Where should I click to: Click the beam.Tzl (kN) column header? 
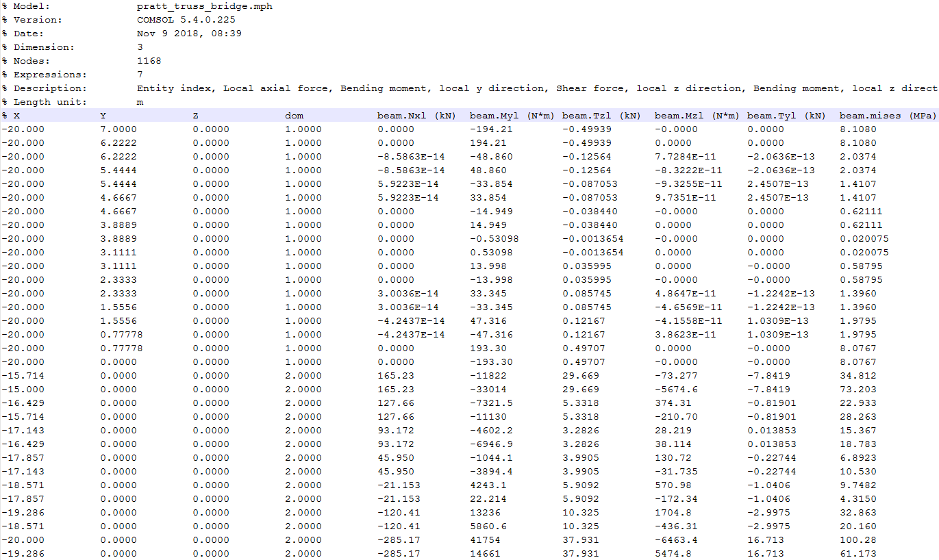[x=601, y=116]
